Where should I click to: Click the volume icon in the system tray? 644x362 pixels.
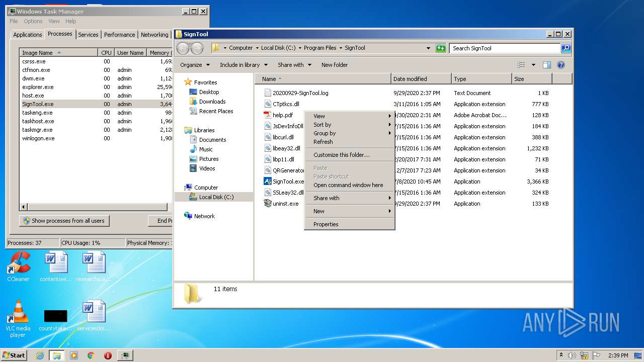tap(572, 355)
